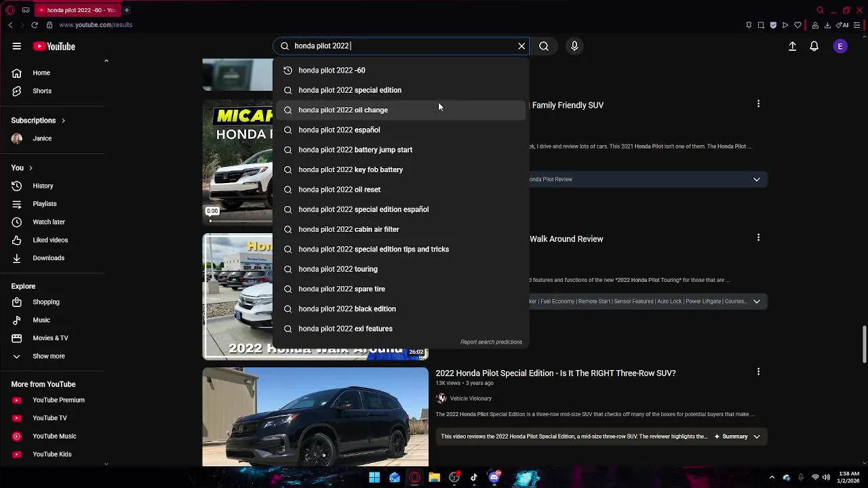This screenshot has width=868, height=488.
Task: Select suggestion honda pilot 2022 exl features
Action: click(400, 329)
